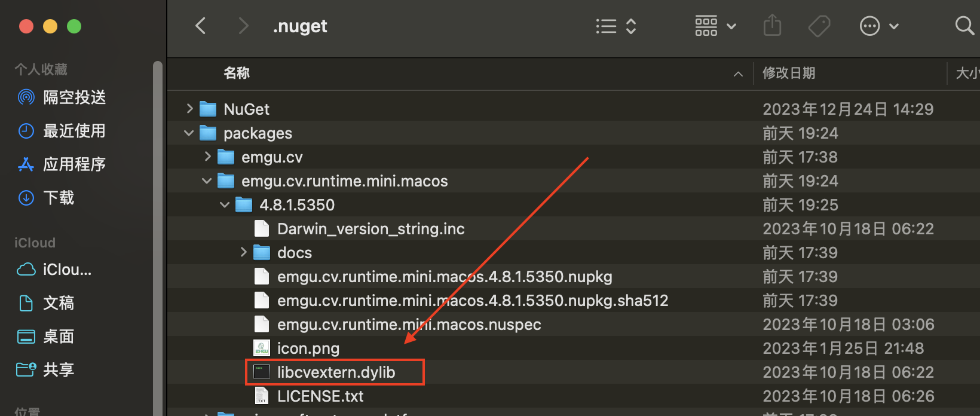The height and width of the screenshot is (416, 980).
Task: Go back with the left chevron button
Action: click(201, 26)
